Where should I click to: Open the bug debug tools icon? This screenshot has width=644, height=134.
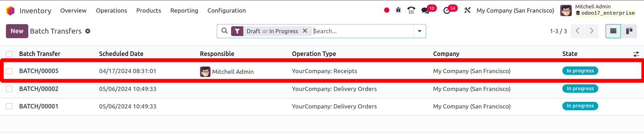click(398, 10)
